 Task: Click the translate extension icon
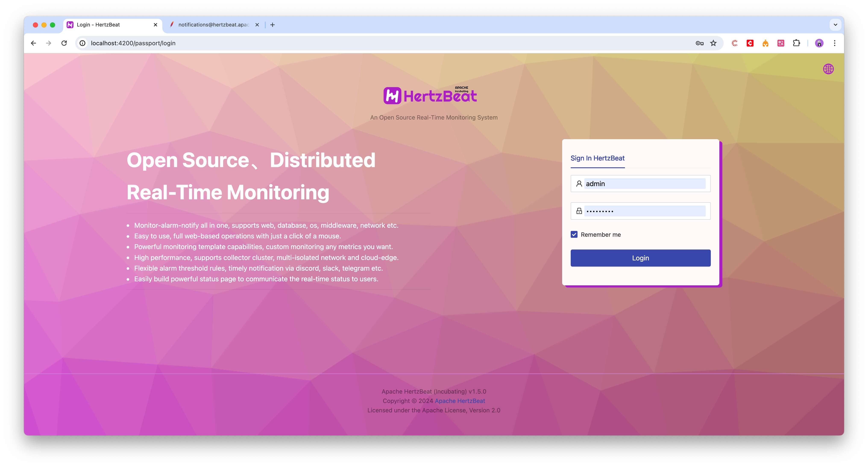pos(781,43)
